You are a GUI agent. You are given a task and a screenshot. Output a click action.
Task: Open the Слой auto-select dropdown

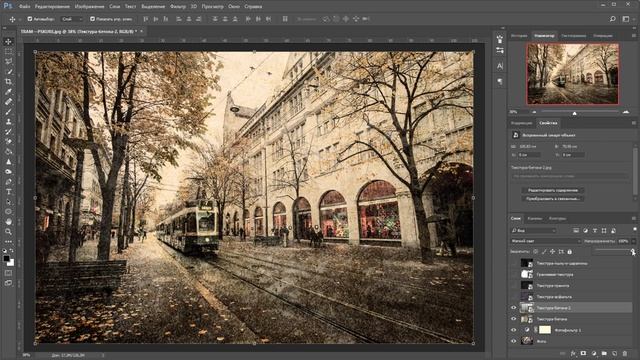click(72, 19)
